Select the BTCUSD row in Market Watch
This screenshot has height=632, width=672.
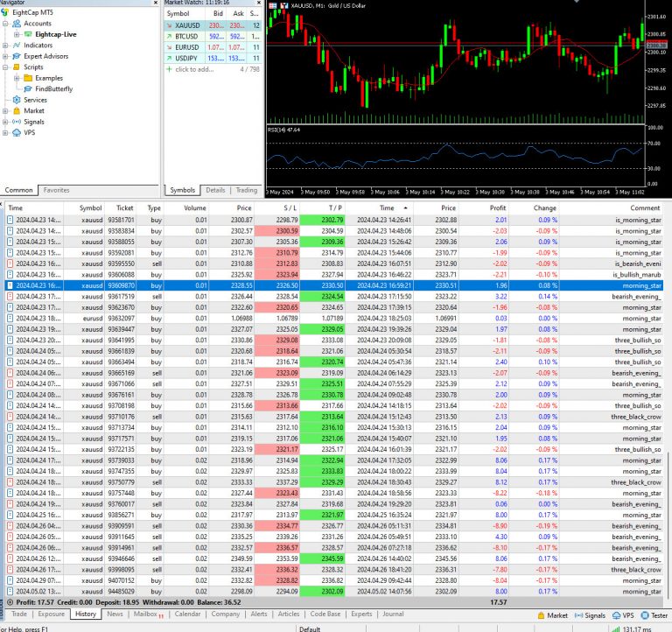tap(187, 37)
